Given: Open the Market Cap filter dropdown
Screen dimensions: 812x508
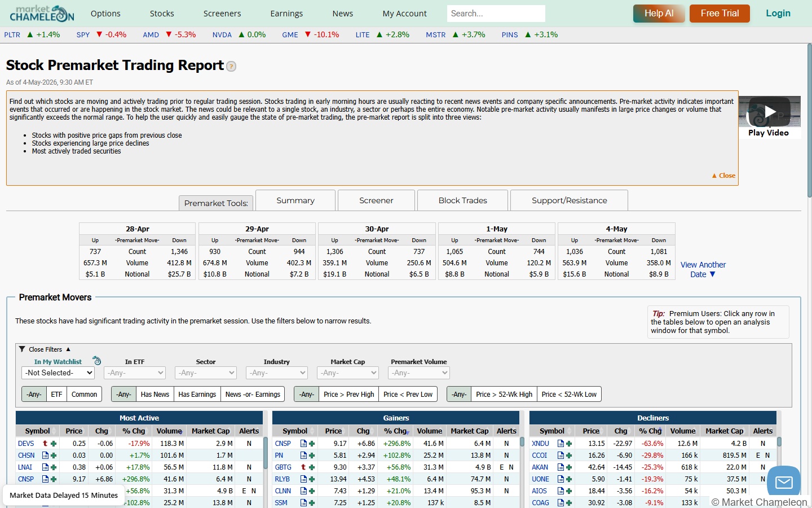Looking at the screenshot, I should [x=348, y=373].
